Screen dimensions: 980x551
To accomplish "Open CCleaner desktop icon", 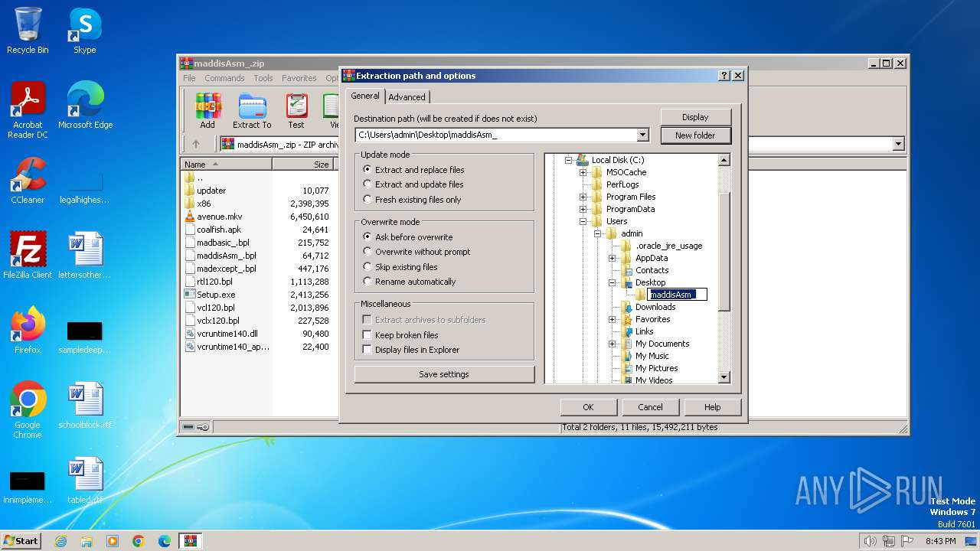I will [x=28, y=181].
